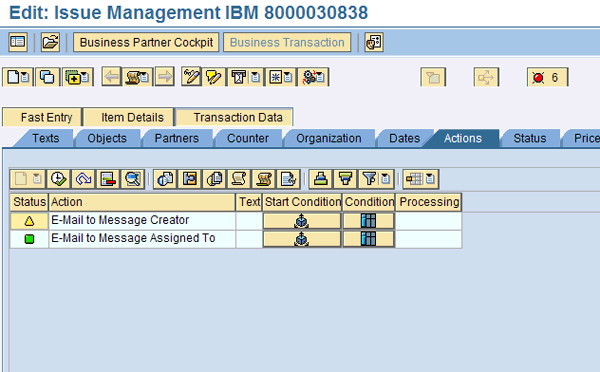Viewport: 600px width, 372px height.
Task: Click the settings icon right of Business Transaction
Action: pyautogui.click(x=374, y=42)
